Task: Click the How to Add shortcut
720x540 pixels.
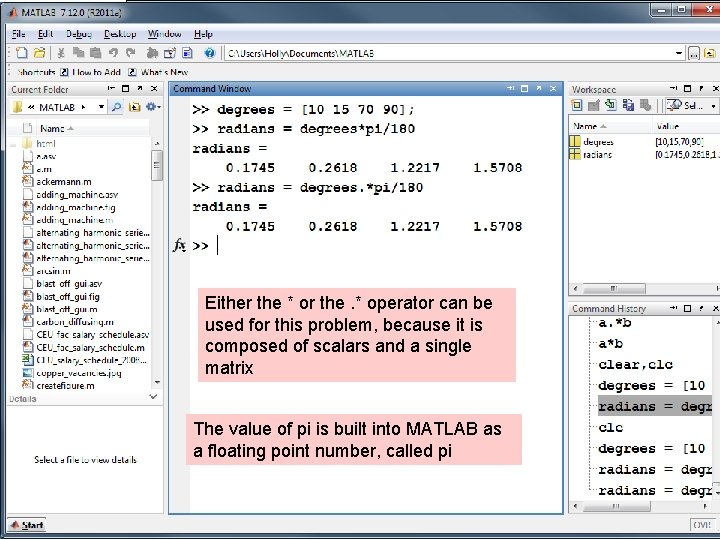Action: (x=91, y=72)
